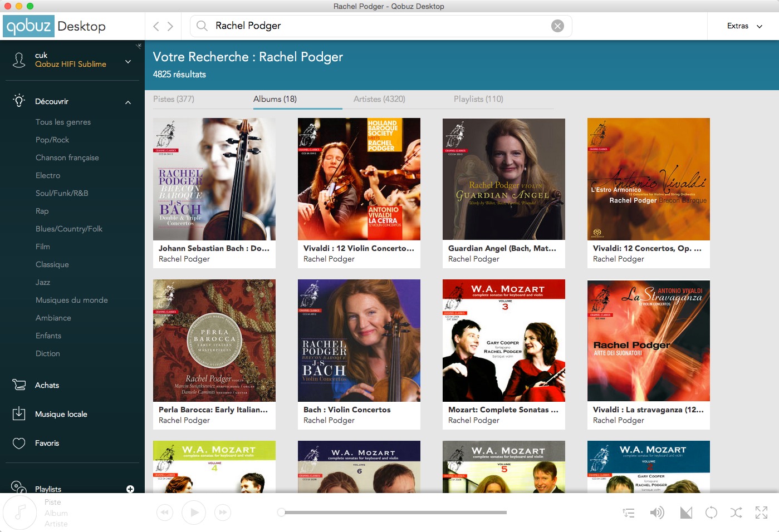779x532 pixels.
Task: Select the Classique genre
Action: coord(52,264)
